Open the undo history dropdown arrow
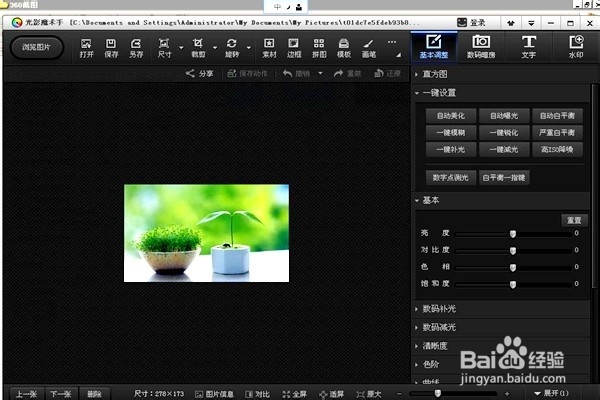 (x=320, y=73)
